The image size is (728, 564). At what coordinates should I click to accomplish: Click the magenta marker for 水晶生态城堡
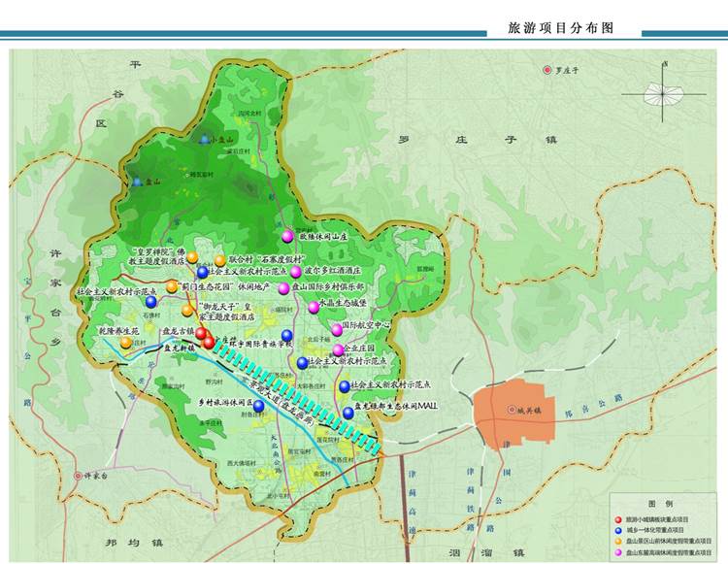point(313,308)
